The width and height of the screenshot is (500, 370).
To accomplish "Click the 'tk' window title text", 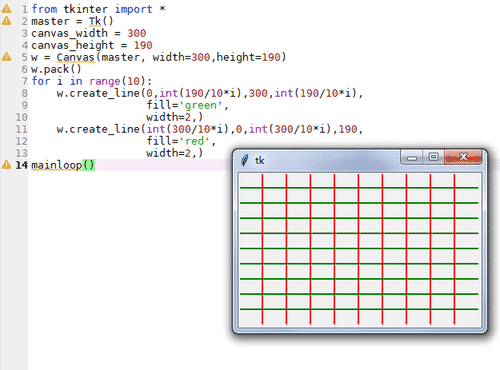I will 260,161.
